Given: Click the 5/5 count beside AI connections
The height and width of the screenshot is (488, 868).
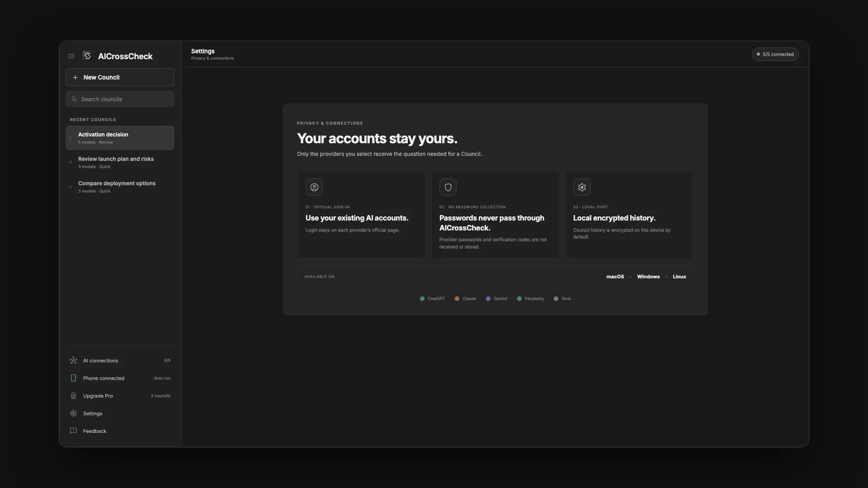Looking at the screenshot, I should tap(167, 361).
